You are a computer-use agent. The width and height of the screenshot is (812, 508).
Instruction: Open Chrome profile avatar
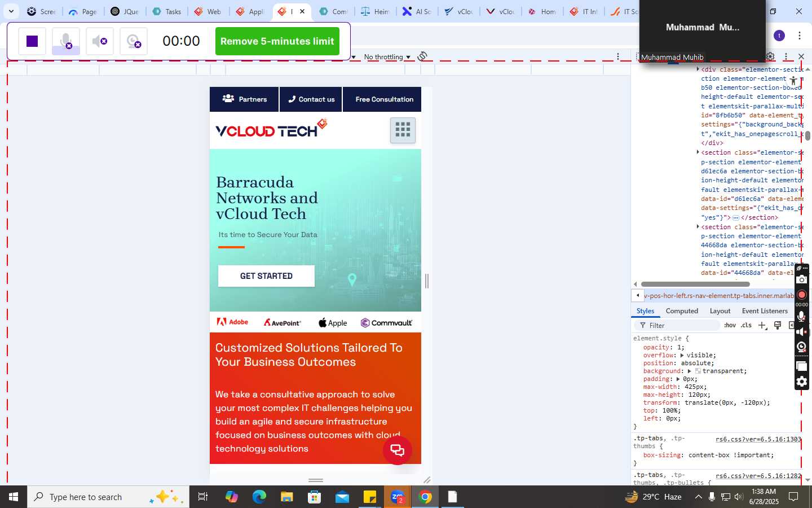(x=779, y=36)
